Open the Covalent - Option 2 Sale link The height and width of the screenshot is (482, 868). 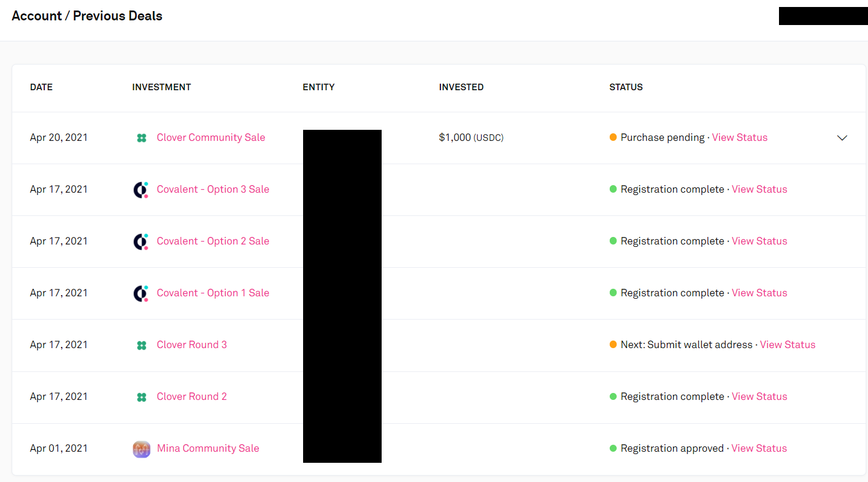click(x=213, y=241)
